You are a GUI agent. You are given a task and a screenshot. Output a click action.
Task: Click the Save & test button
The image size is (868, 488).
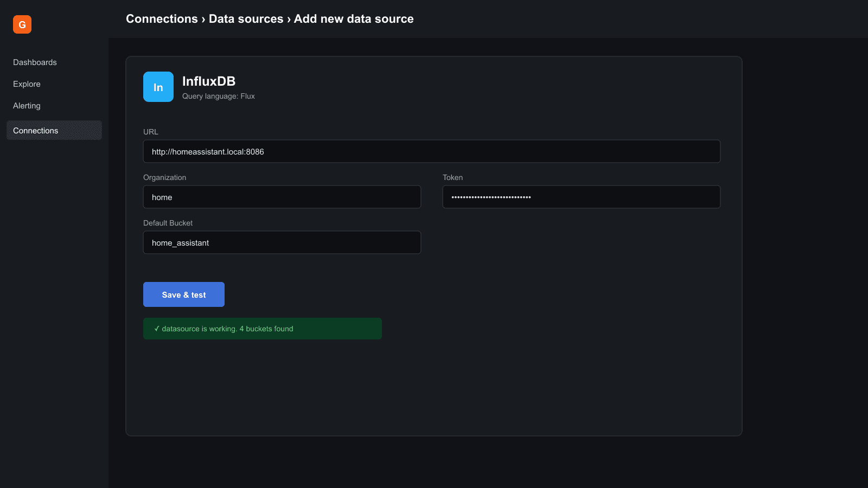tap(184, 294)
